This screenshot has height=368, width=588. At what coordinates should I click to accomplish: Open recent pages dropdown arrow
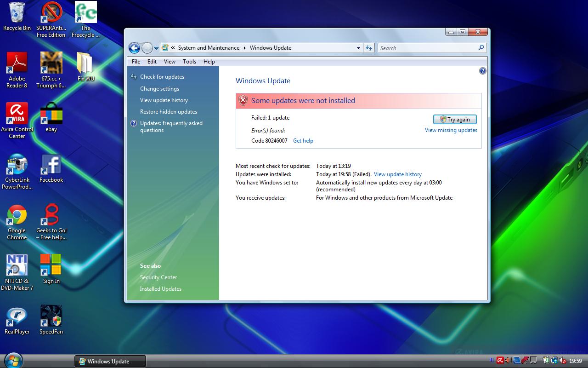coord(157,48)
